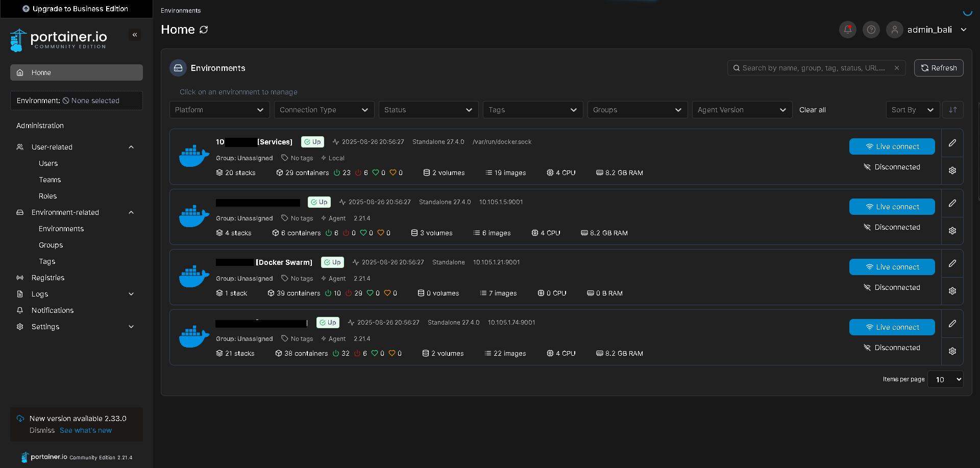Click the notifications bell icon
The height and width of the screenshot is (468, 980).
pos(847,30)
